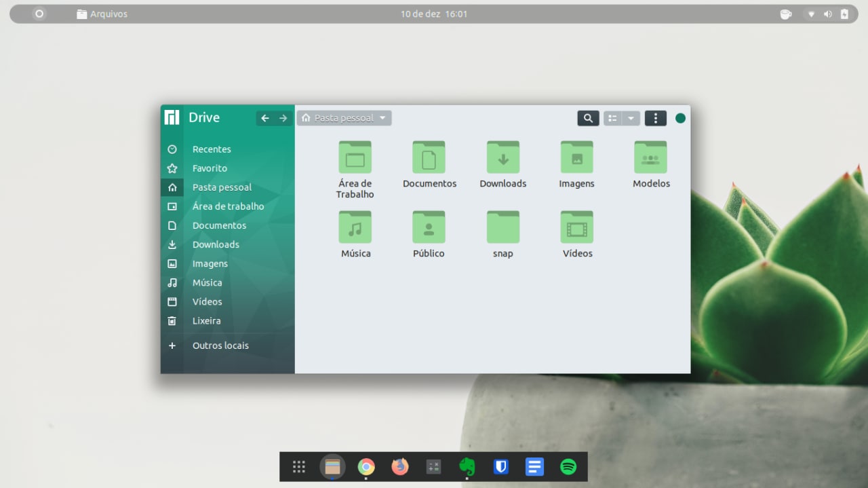The width and height of the screenshot is (868, 488).
Task: Select Recentes in the sidebar
Action: [x=228, y=149]
